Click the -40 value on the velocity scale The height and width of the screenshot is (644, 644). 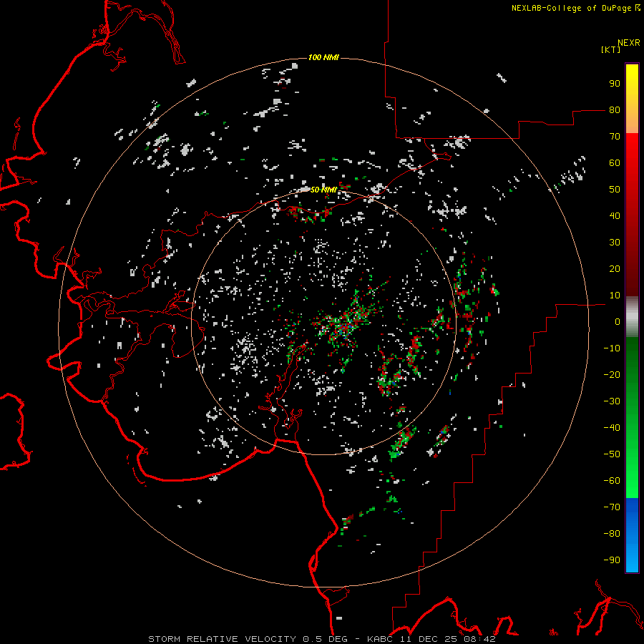[612, 428]
